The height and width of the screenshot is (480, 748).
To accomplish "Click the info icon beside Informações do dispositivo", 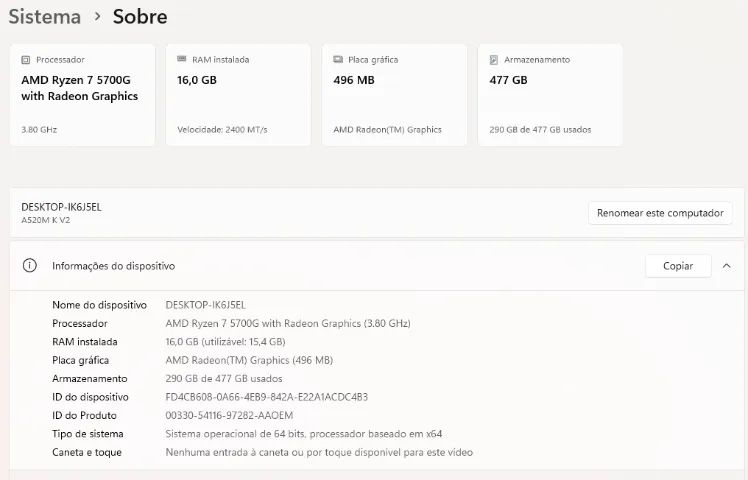I will click(30, 265).
